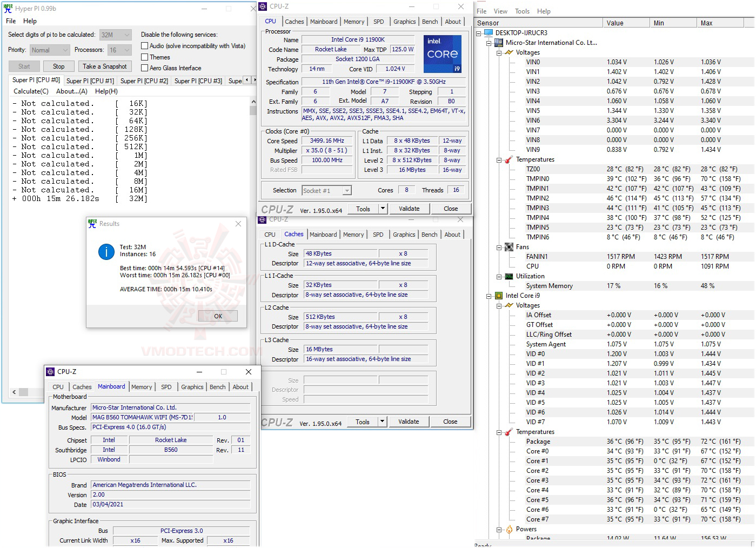Click the BIOS Version field showing 2.00
756x548 pixels.
point(171,494)
